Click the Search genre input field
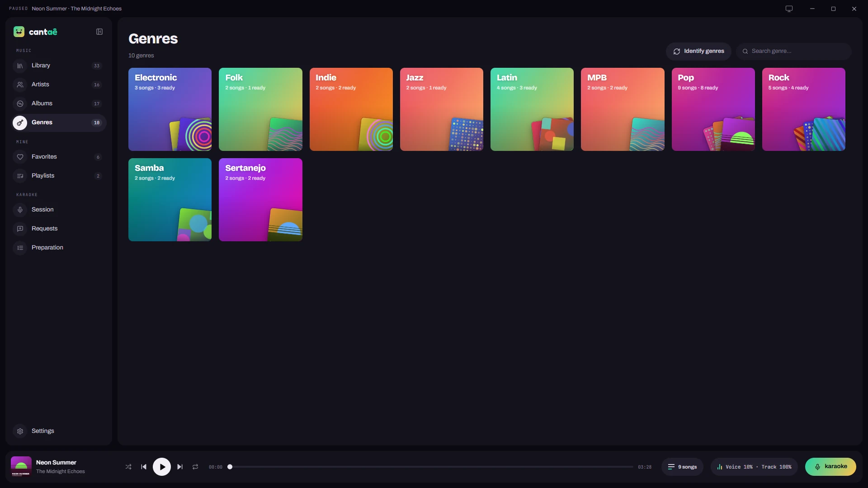This screenshot has height=488, width=868. (794, 51)
